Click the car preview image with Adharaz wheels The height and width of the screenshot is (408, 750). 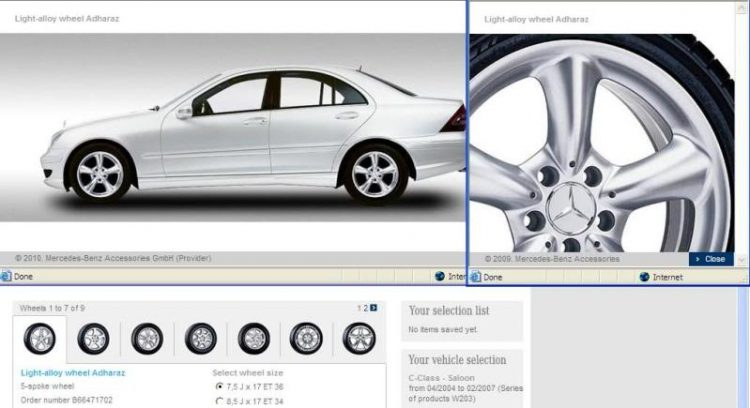[232, 127]
